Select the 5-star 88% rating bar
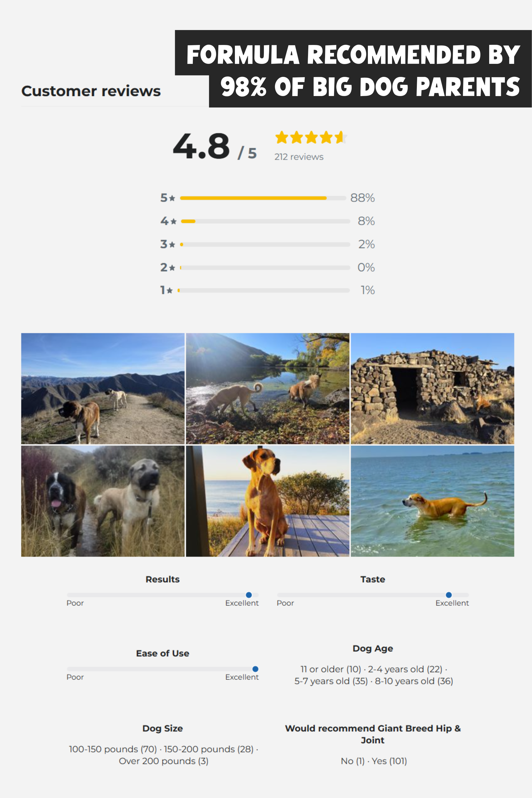 coord(263,198)
